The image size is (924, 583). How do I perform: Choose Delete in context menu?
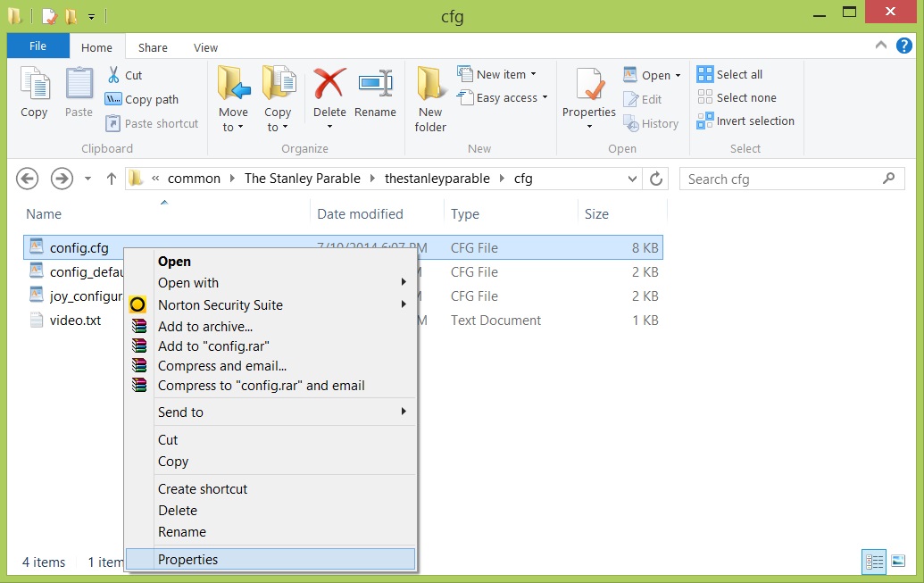[271, 511]
